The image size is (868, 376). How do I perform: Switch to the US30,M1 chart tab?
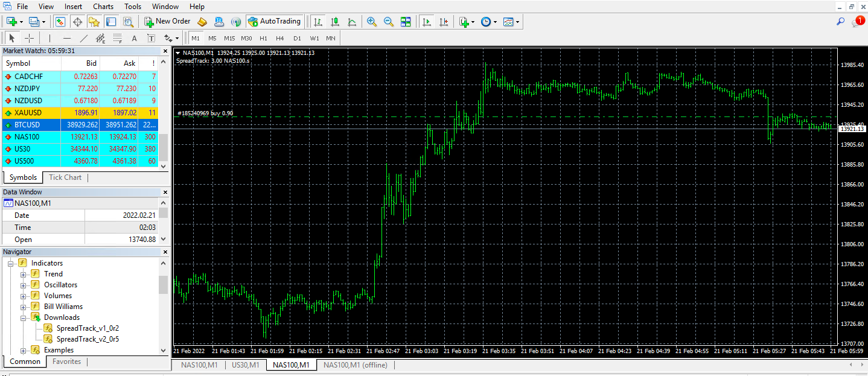[245, 365]
